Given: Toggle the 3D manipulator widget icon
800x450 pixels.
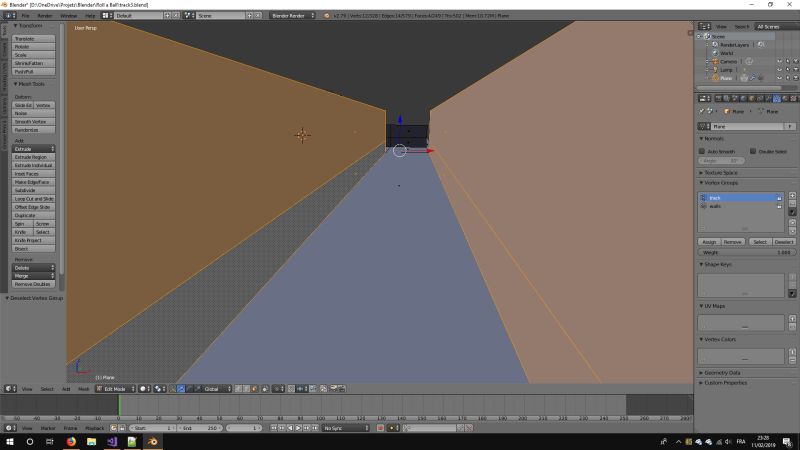Looking at the screenshot, I should (x=172, y=389).
